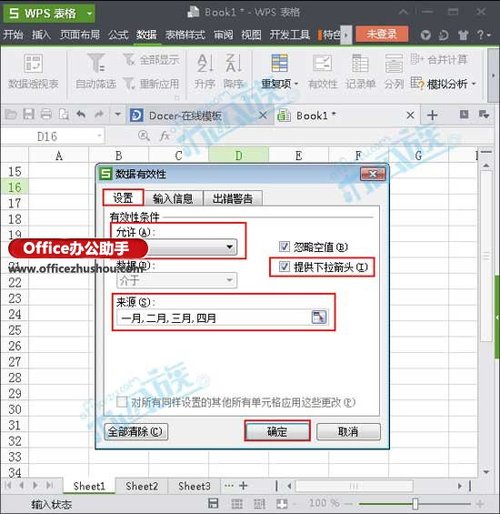Open 合并计算 consolidate tool
500x514 pixels.
(439, 60)
